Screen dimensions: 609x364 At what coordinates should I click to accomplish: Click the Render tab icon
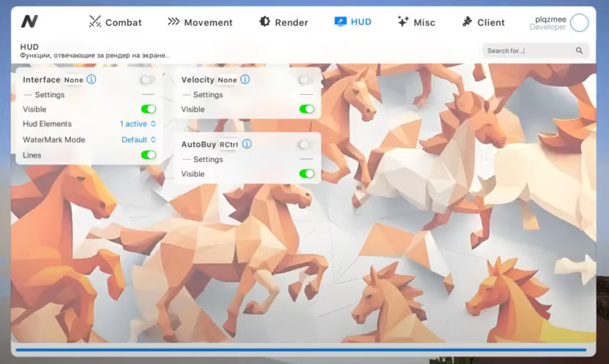pyautogui.click(x=265, y=22)
